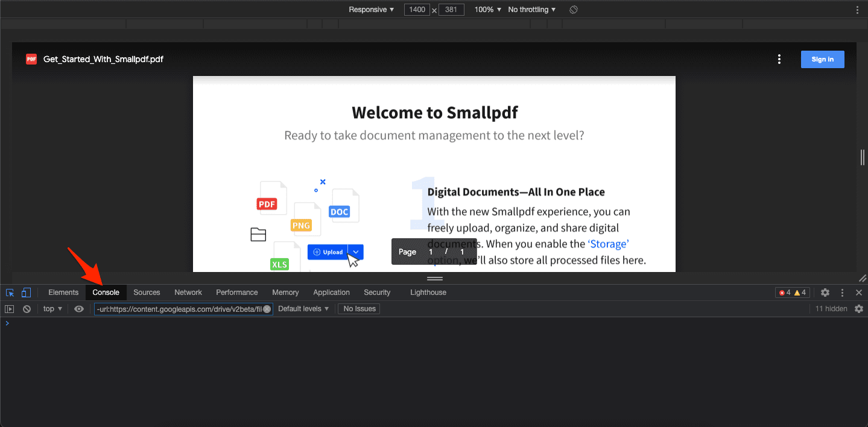Screen dimensions: 868x427
Task: Open DevTools settings gear icon
Action: (x=825, y=293)
